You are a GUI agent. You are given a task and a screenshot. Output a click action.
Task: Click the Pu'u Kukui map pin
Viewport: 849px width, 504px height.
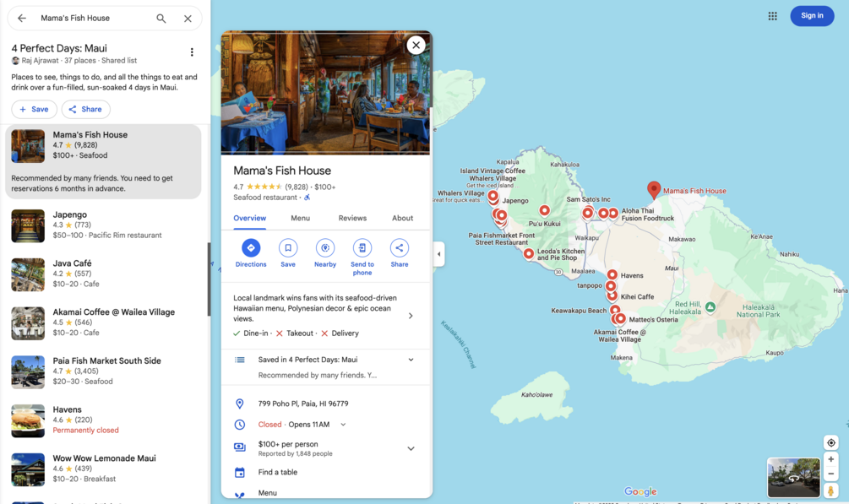coord(544,210)
